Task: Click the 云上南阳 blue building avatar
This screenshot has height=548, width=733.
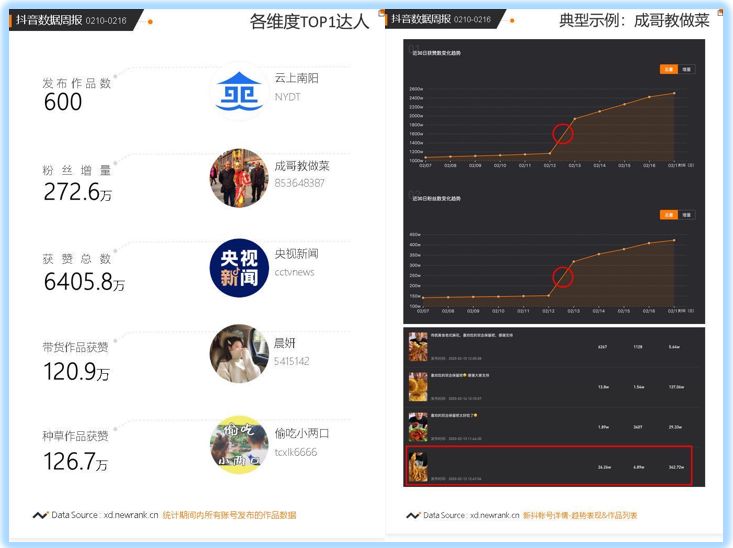Action: point(239,91)
